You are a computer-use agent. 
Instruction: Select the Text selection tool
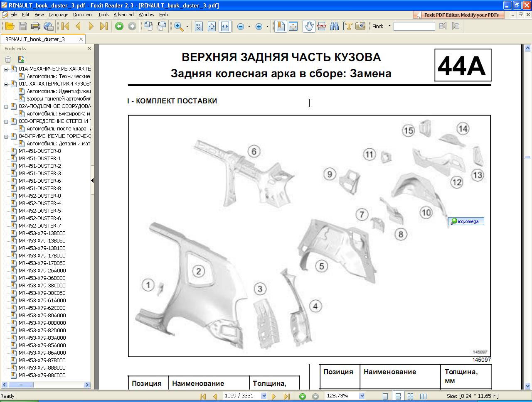[347, 26]
